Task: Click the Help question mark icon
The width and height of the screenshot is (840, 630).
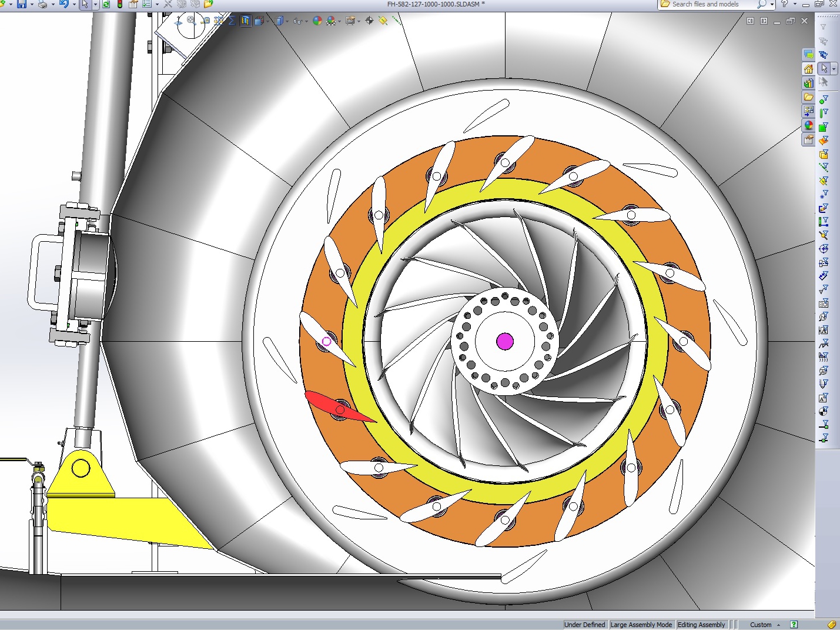Action: tap(784, 4)
